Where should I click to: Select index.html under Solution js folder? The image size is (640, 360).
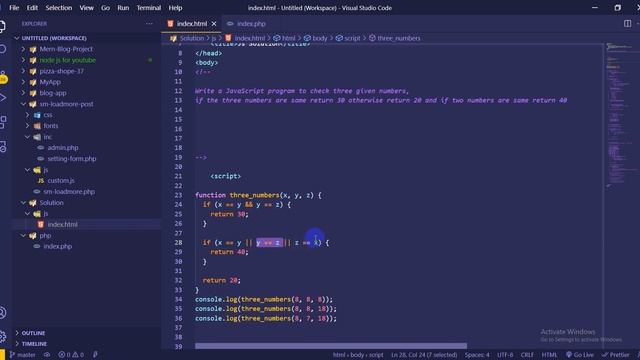[87, 224]
